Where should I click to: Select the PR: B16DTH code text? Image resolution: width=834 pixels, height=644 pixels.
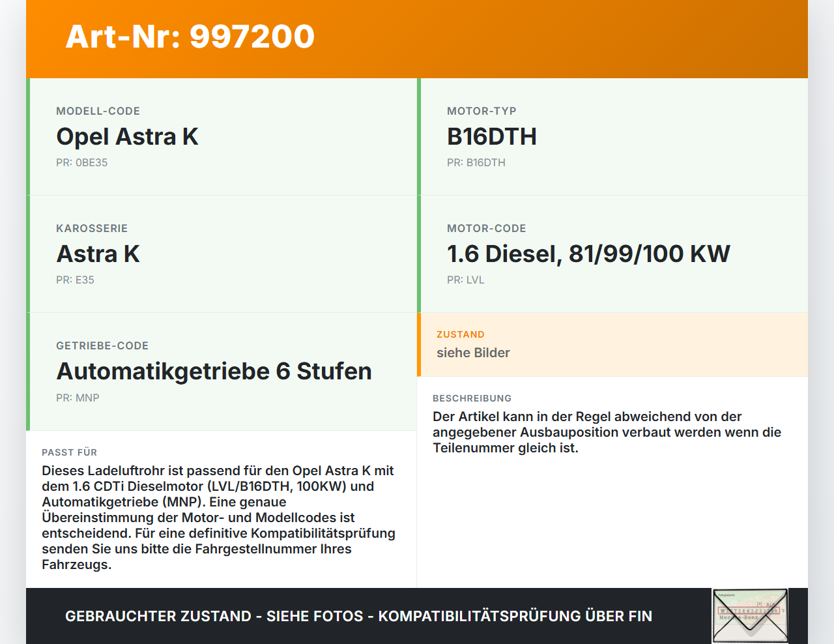pos(476,162)
